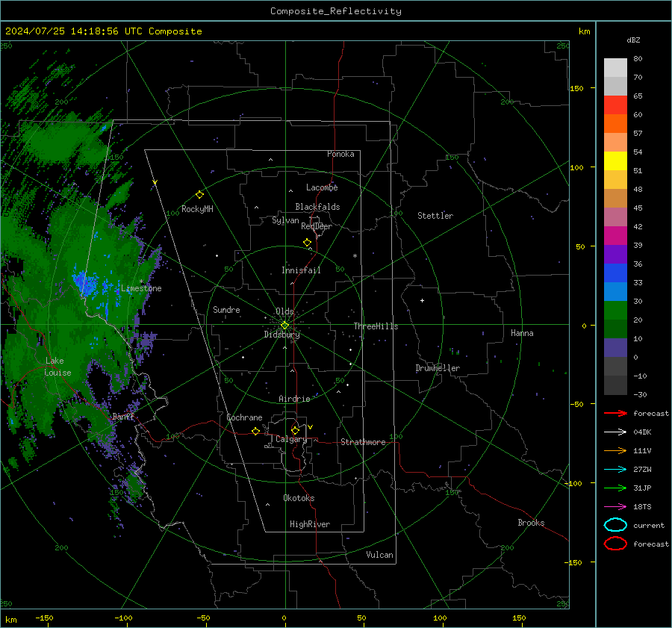This screenshot has height=628, width=672.
Task: Click the -150 tick on bottom axis
Action: point(44,618)
